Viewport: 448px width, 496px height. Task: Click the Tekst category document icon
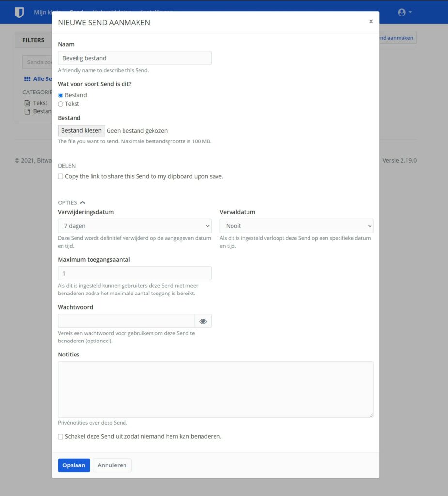(x=27, y=103)
